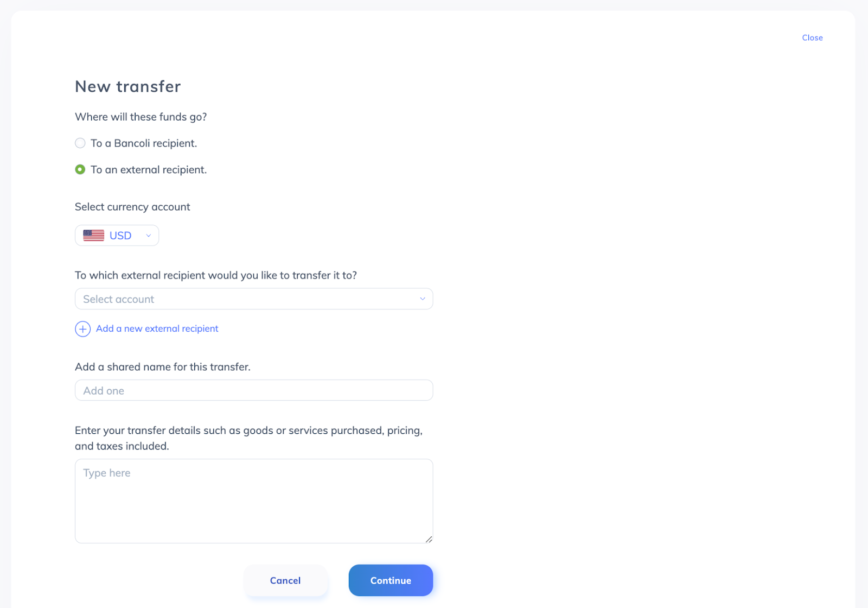The width and height of the screenshot is (868, 608).
Task: Click the resize handle of the details textarea
Action: click(429, 539)
